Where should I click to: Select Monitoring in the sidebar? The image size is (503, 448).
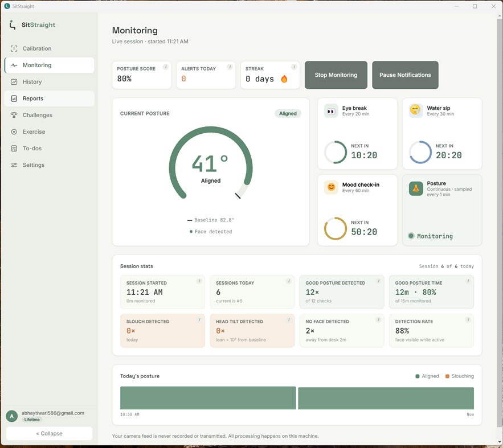pos(50,65)
